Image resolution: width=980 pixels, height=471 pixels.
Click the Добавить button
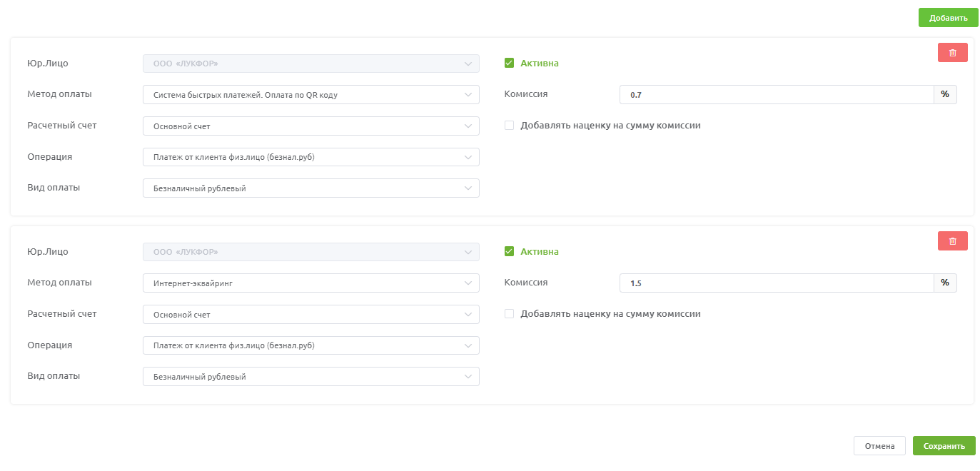pyautogui.click(x=948, y=18)
